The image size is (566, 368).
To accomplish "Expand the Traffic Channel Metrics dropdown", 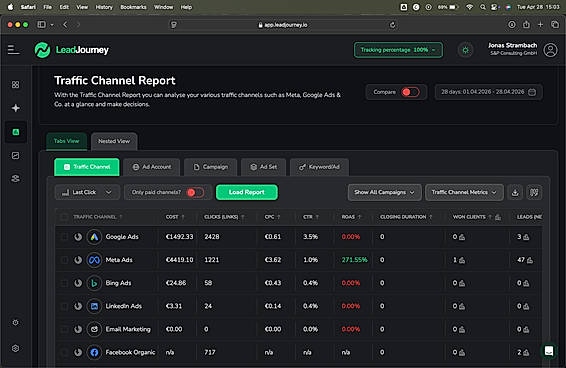I will pos(464,192).
